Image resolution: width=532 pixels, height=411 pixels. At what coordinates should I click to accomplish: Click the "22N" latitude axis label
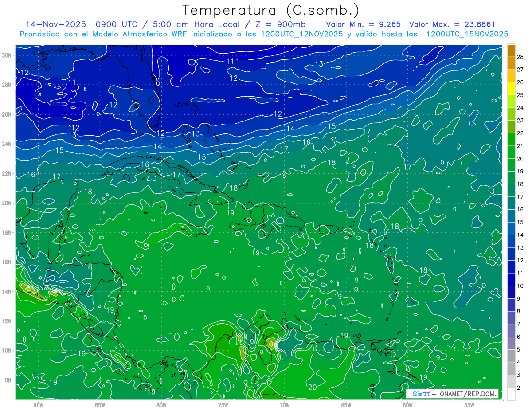tap(6, 173)
